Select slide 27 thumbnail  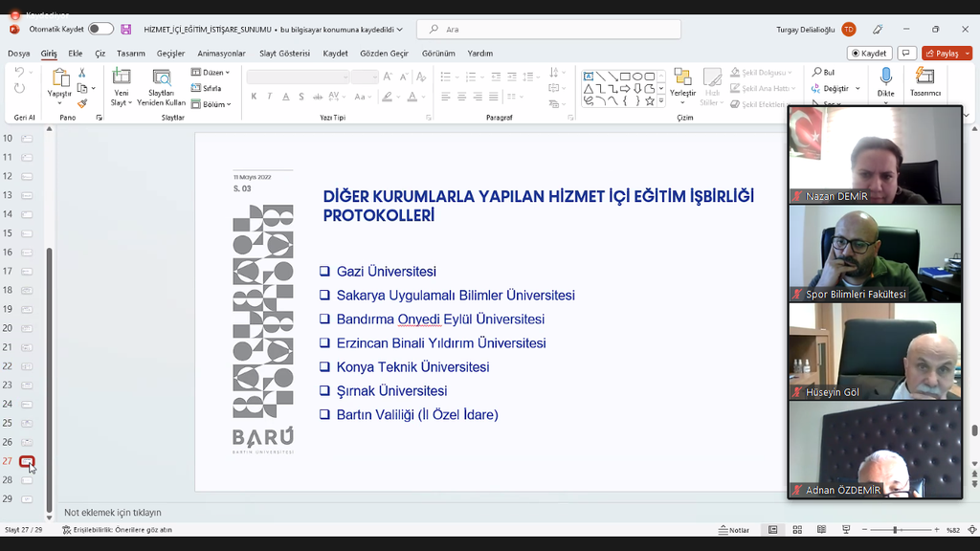(x=27, y=462)
